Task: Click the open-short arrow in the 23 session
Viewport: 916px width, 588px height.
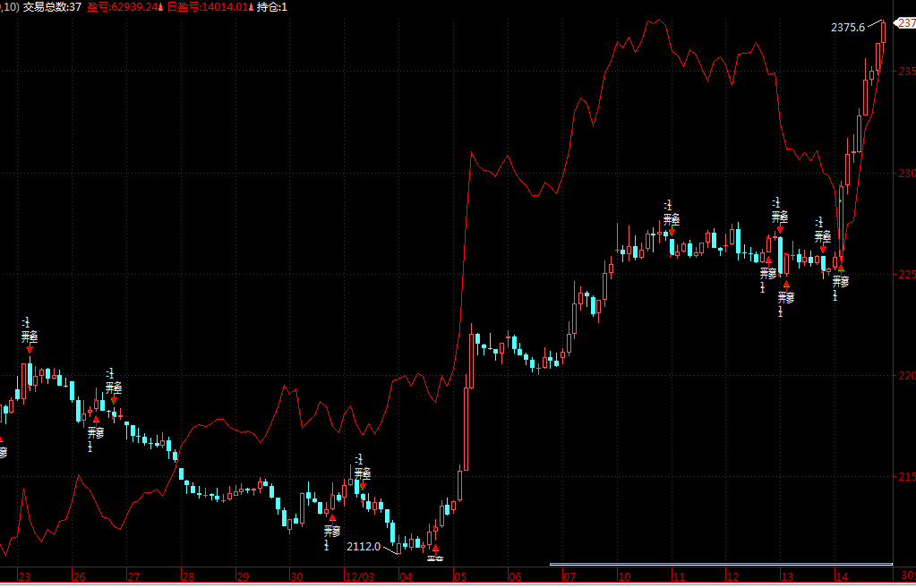Action: pyautogui.click(x=30, y=349)
